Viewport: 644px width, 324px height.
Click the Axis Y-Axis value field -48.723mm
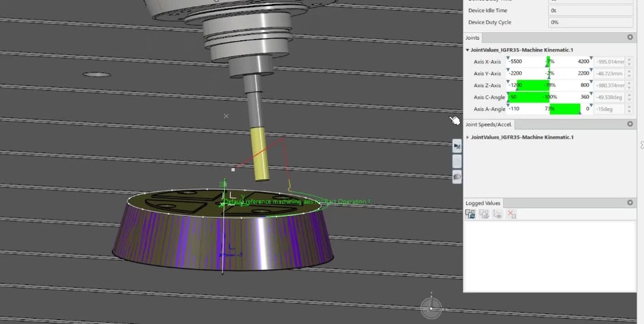pos(610,74)
